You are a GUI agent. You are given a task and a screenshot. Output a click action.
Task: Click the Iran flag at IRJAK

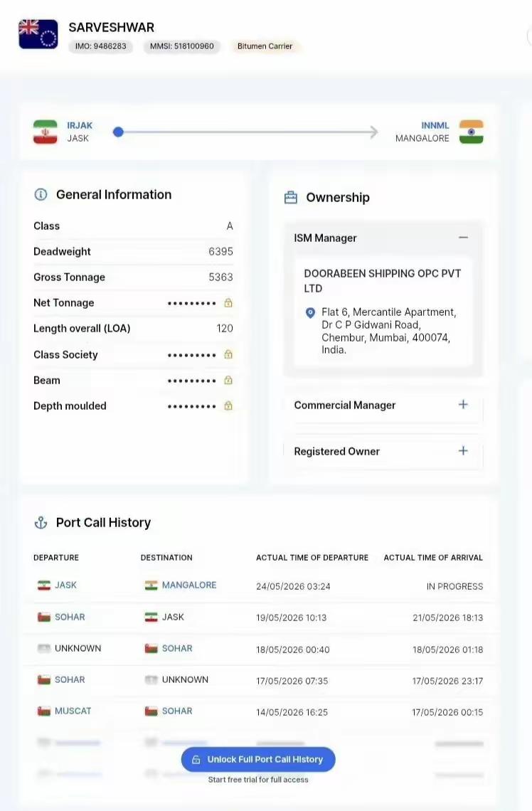coord(46,132)
